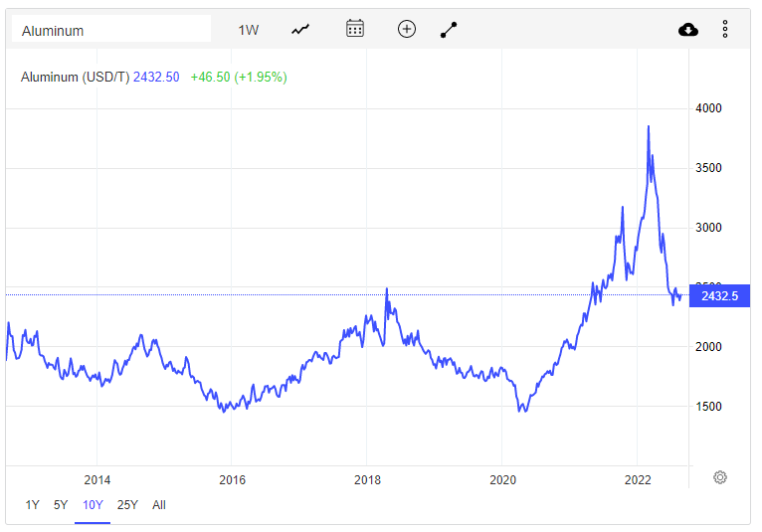The height and width of the screenshot is (532, 762).
Task: Open the 1W interval selector
Action: (249, 30)
